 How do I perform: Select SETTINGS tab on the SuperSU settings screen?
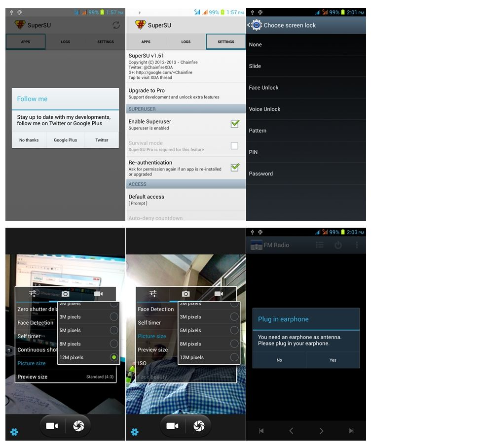(226, 41)
